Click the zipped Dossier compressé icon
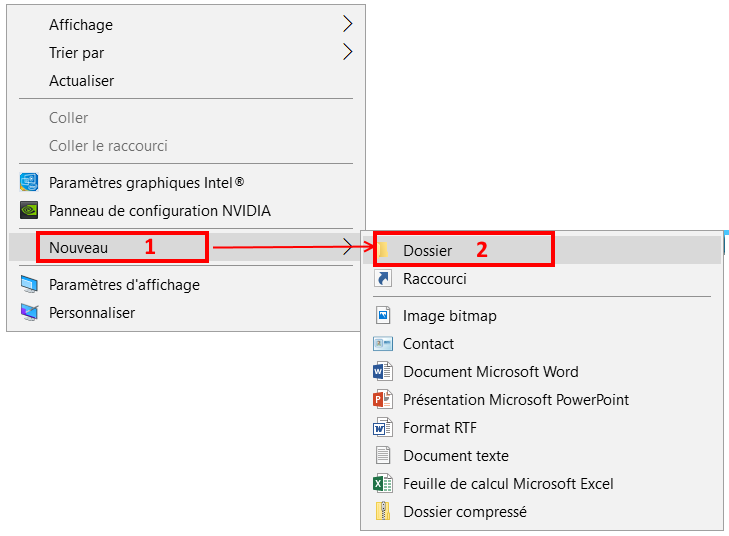This screenshot has height=536, width=729. 383,511
